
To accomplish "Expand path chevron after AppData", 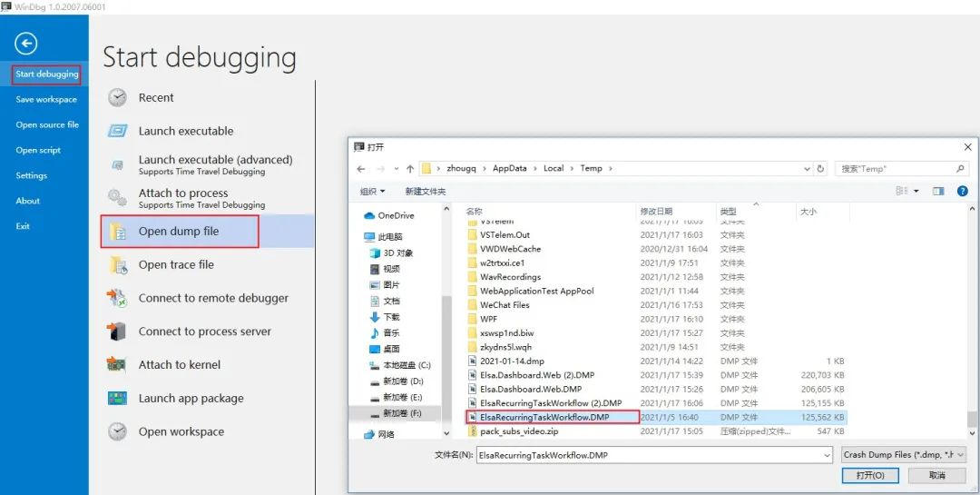I will tap(535, 168).
